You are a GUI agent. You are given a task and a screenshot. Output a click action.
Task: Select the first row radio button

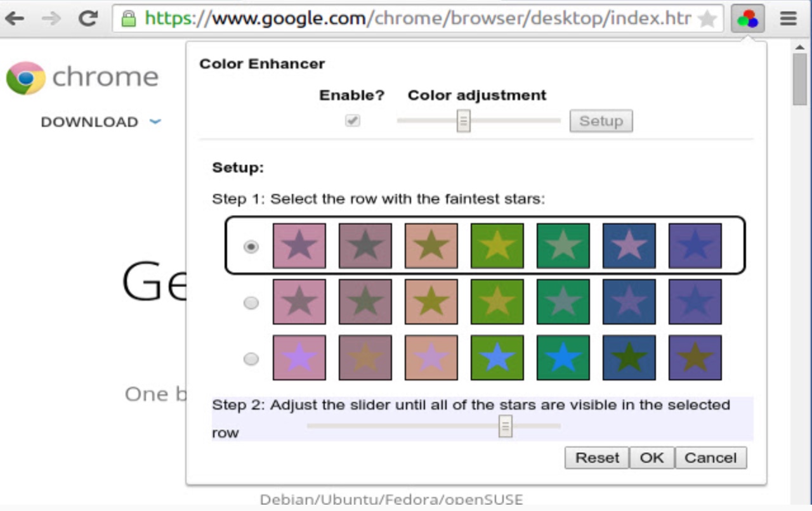(x=251, y=247)
